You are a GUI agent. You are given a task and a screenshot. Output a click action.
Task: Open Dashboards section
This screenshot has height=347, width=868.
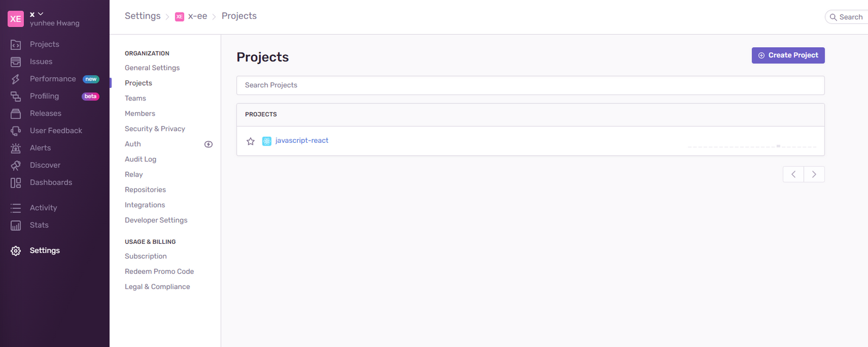pos(51,182)
